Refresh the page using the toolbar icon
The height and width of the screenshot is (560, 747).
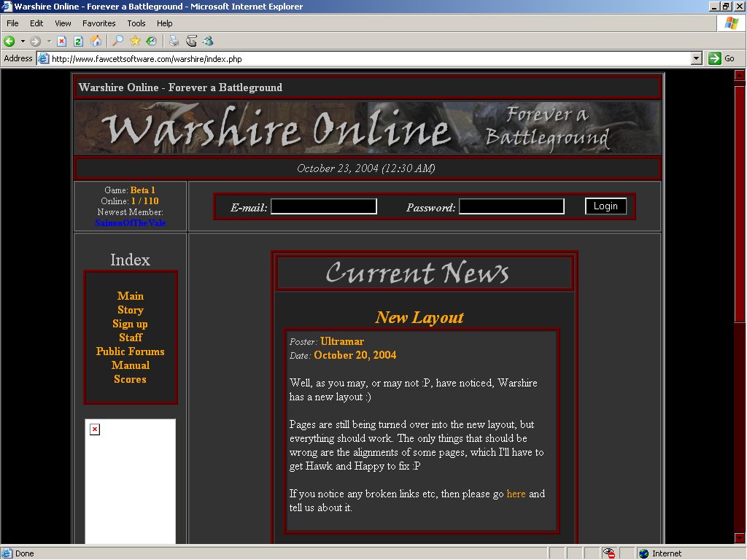[x=78, y=42]
